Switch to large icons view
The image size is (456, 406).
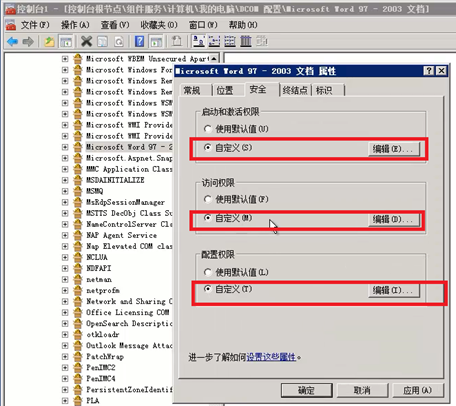pos(199,42)
